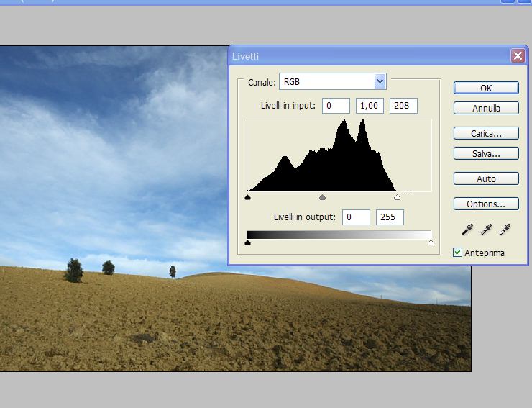This screenshot has height=408, width=532.
Task: Focus the input field showing 208
Action: click(403, 106)
